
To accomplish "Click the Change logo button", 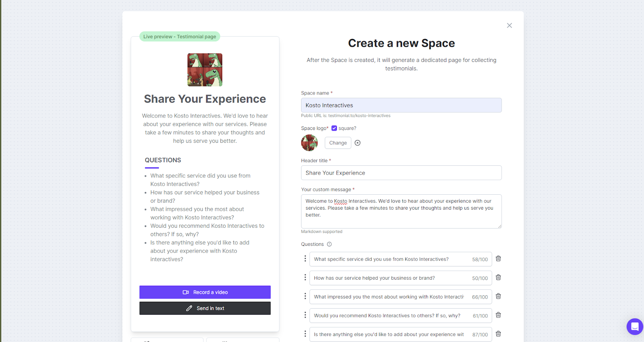I will coord(338,143).
